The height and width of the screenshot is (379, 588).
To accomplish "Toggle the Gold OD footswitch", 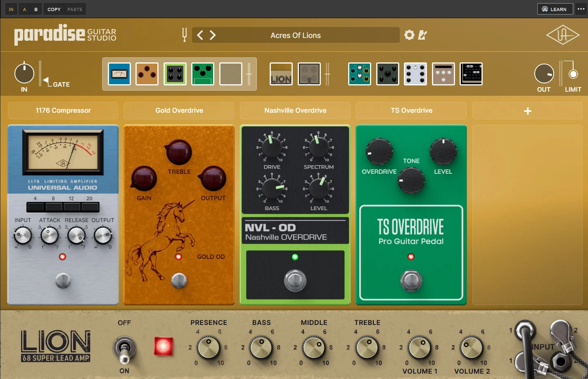I will 179,281.
